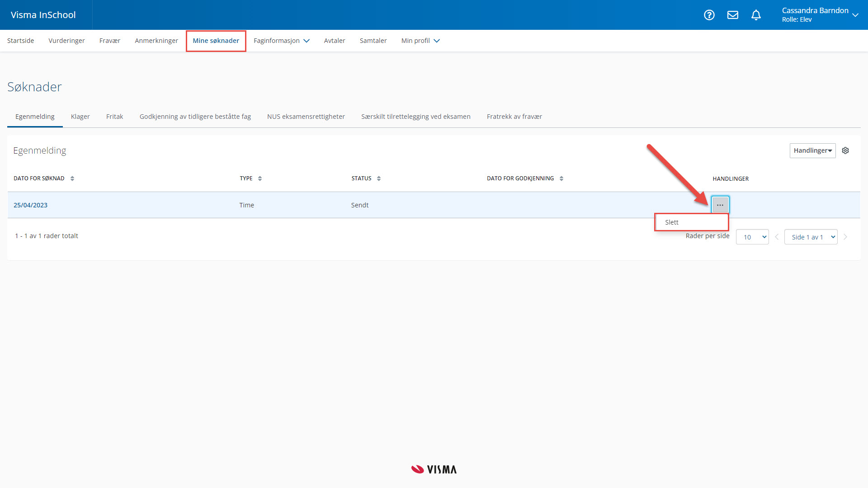Open table settings gear icon
The height and width of the screenshot is (488, 868).
(x=845, y=150)
